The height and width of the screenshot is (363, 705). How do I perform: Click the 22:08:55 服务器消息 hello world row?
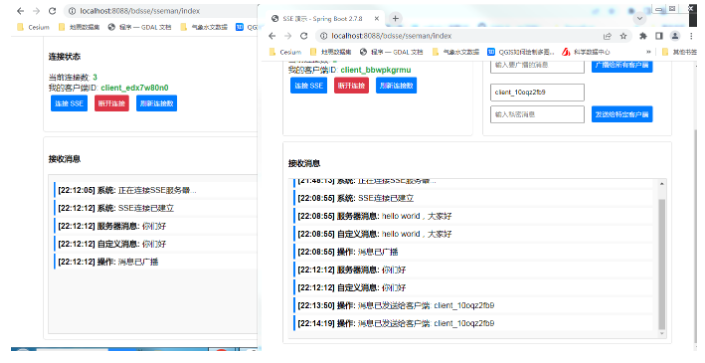473,216
